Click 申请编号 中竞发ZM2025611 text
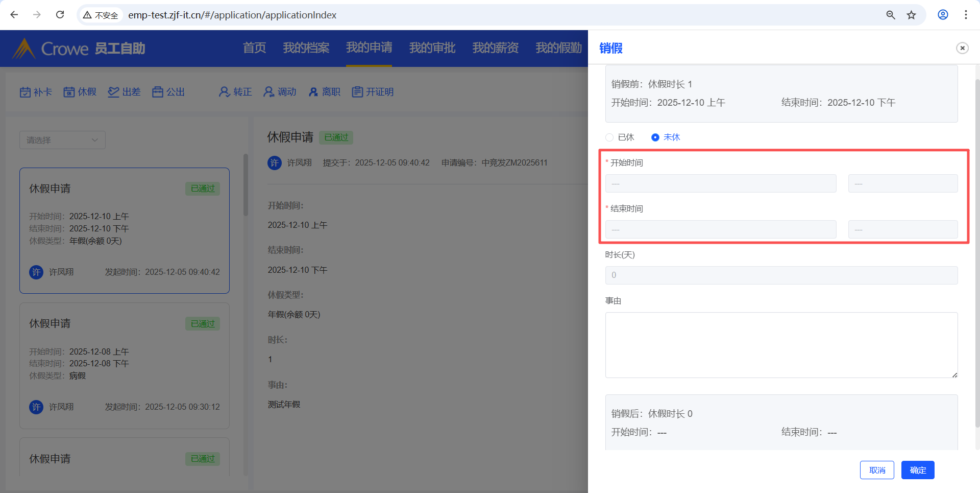Image resolution: width=980 pixels, height=493 pixels. pos(495,163)
